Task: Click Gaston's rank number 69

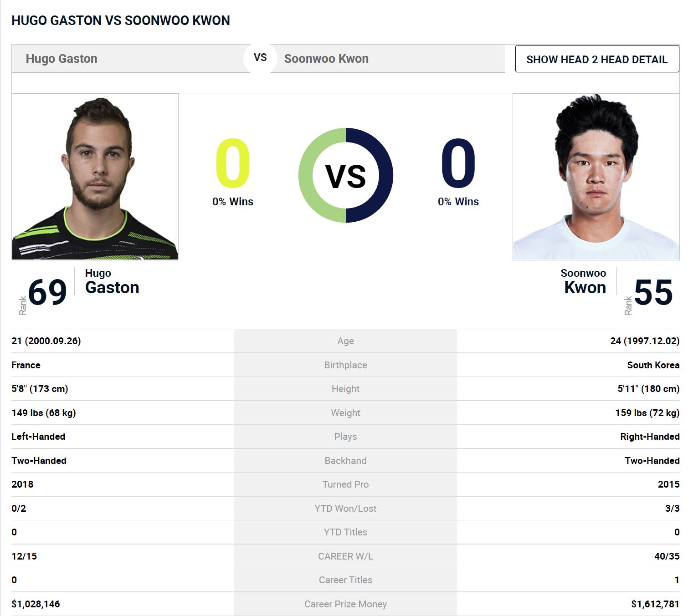Action: 47,292
